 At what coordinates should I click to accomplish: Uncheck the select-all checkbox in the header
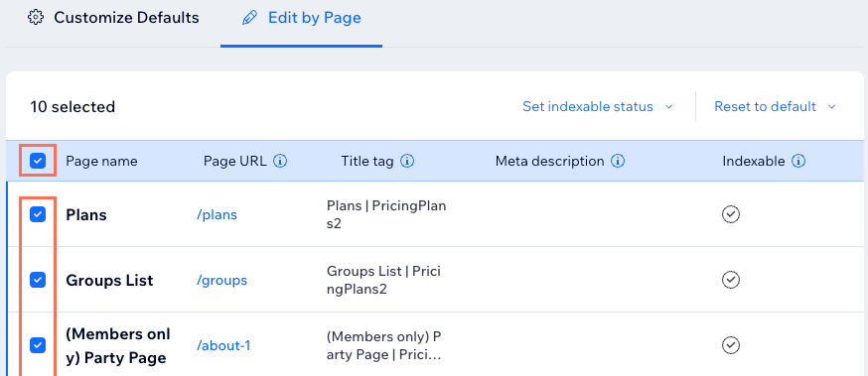coord(38,161)
